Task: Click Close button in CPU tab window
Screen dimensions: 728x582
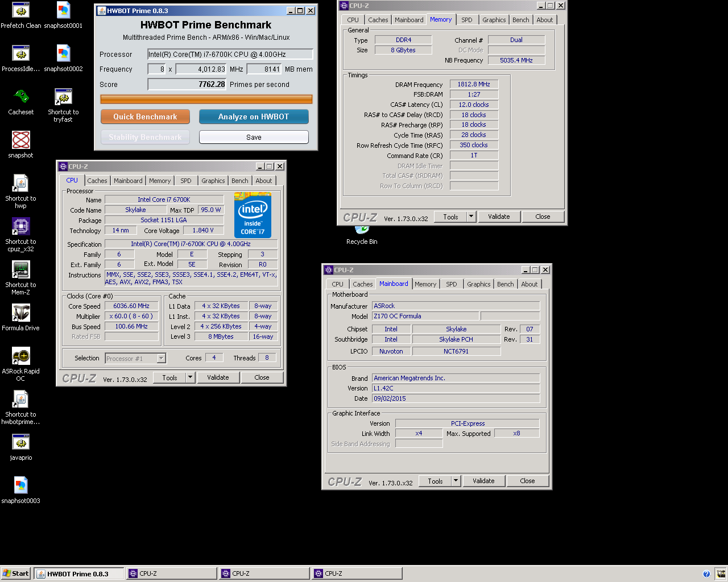Action: pyautogui.click(x=262, y=377)
